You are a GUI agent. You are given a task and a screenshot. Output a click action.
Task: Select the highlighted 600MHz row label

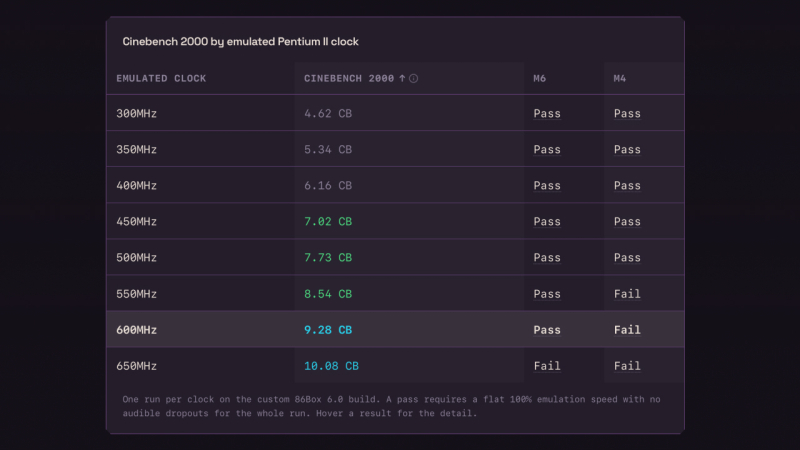pos(136,330)
